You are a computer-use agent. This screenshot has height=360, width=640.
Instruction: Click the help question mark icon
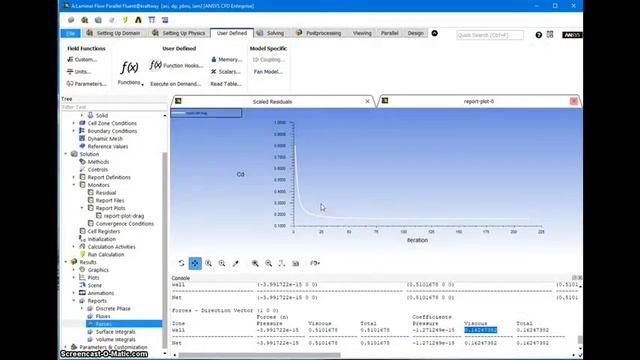[538, 35]
